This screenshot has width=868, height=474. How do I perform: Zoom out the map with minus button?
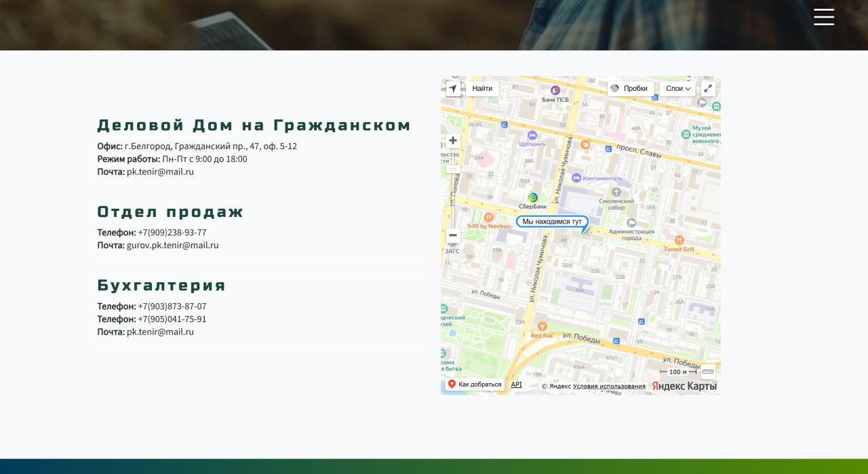click(453, 235)
